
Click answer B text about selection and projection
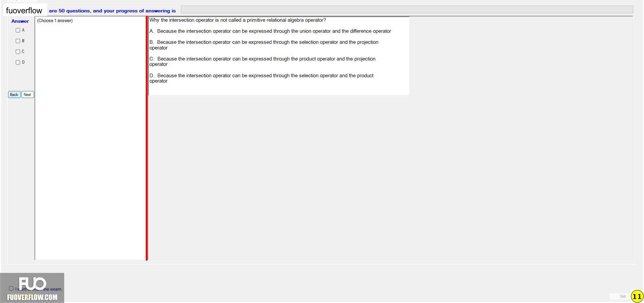(x=264, y=45)
